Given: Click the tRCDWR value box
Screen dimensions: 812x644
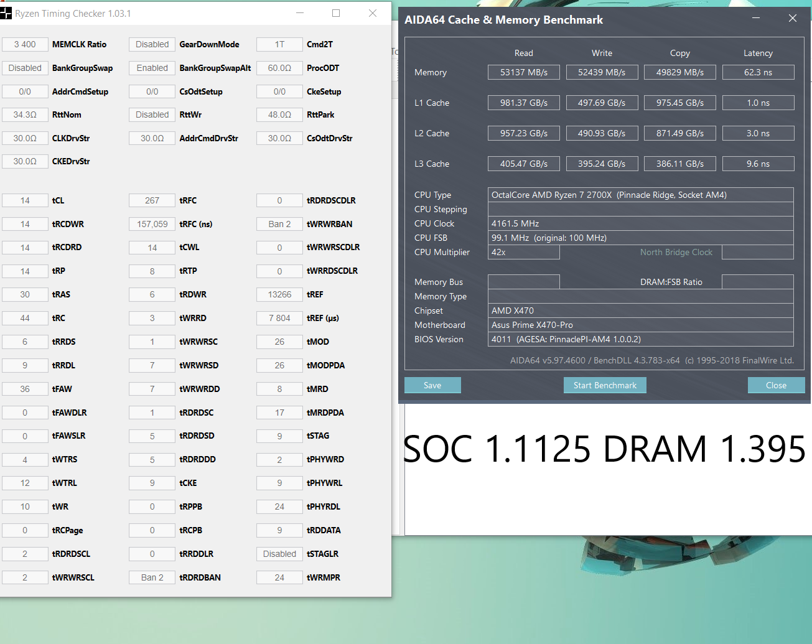Looking at the screenshot, I should click(x=25, y=224).
